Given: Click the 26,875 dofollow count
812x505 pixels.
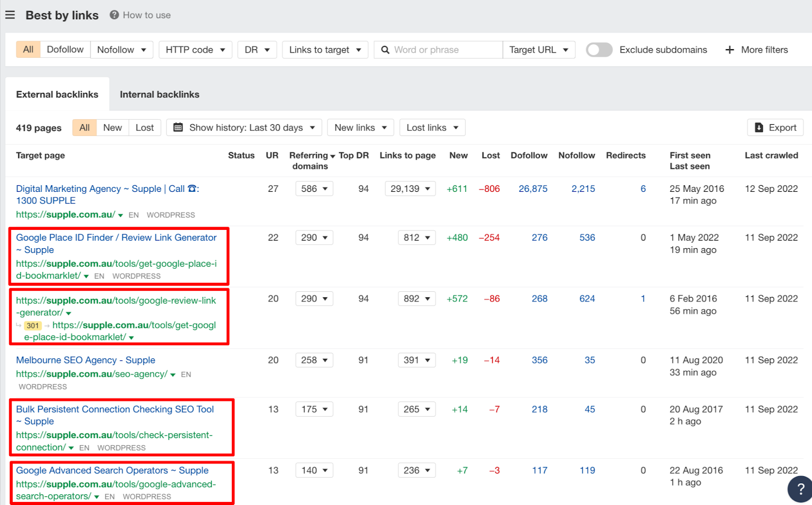Looking at the screenshot, I should tap(533, 189).
